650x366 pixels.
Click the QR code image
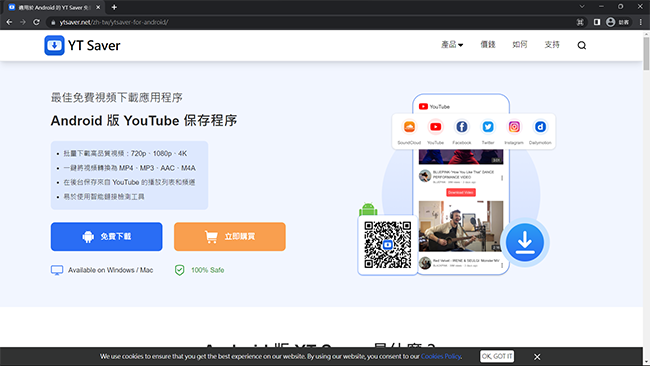pyautogui.click(x=388, y=245)
